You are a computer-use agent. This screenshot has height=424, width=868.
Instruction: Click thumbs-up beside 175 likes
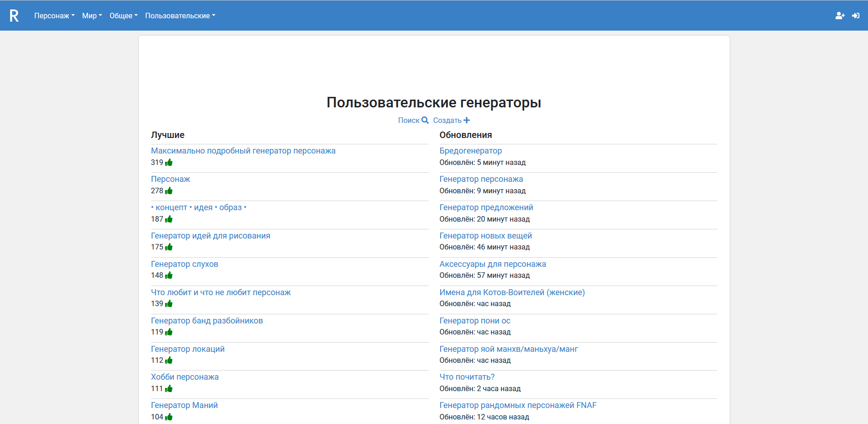169,247
